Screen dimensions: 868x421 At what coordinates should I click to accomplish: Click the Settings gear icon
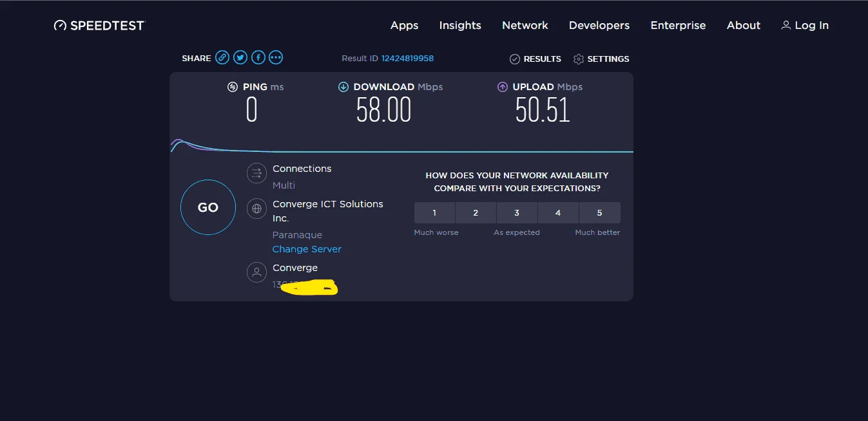coord(579,59)
